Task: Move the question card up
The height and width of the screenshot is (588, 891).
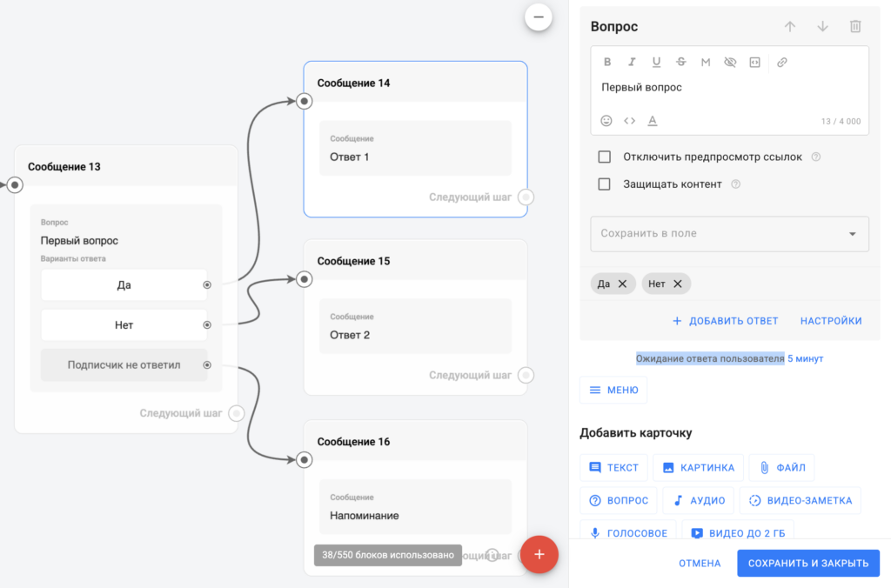Action: point(790,27)
